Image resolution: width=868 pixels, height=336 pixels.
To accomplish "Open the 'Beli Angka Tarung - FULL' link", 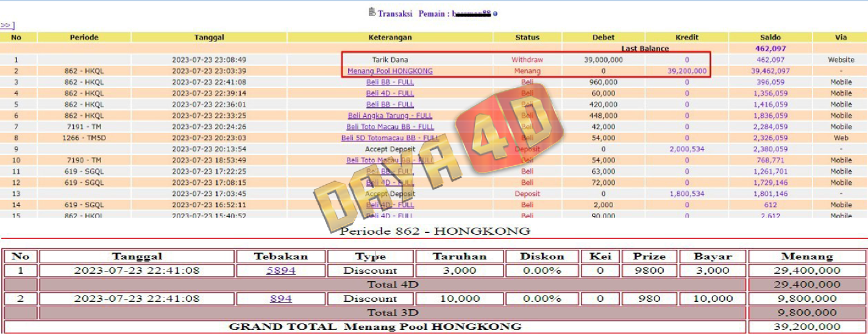I will (390, 115).
